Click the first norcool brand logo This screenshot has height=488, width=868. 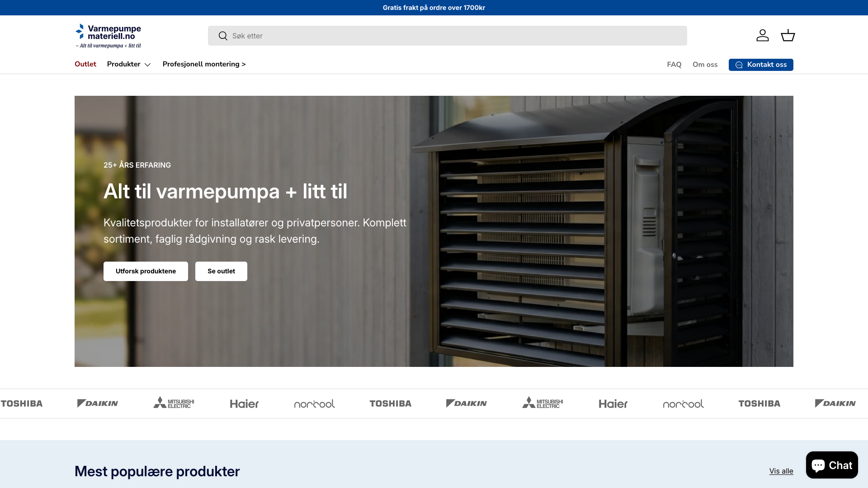[x=315, y=404]
